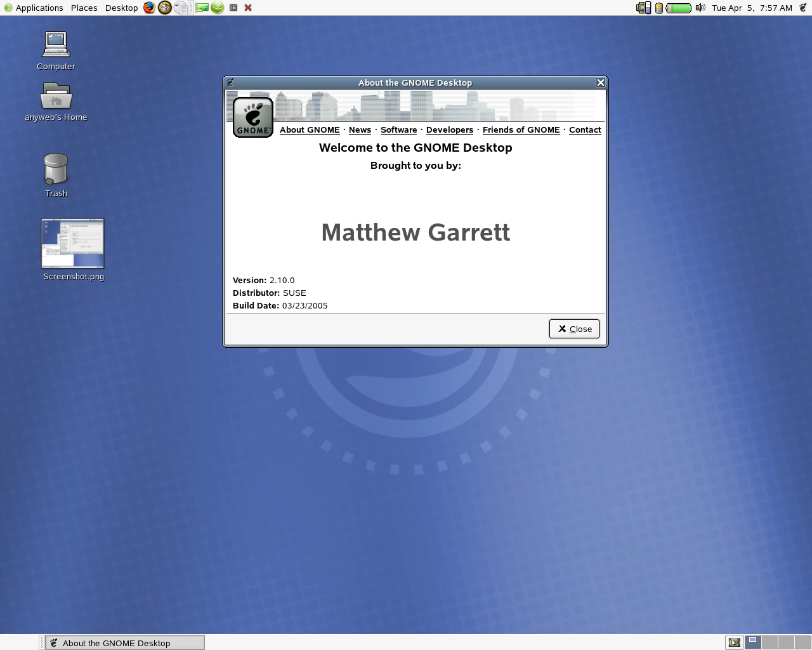The width and height of the screenshot is (812, 650).
Task: Follow the About GNOME link
Action: pos(310,129)
